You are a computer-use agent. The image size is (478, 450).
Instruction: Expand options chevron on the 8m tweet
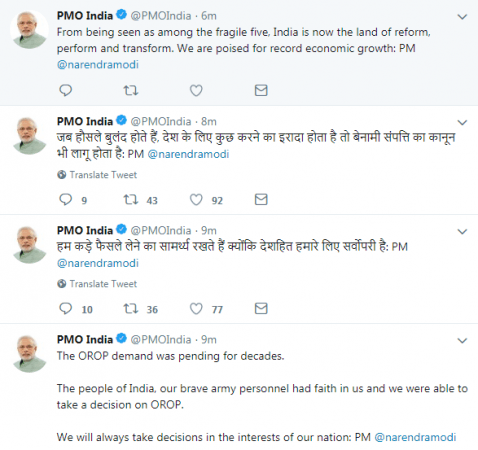(x=462, y=122)
